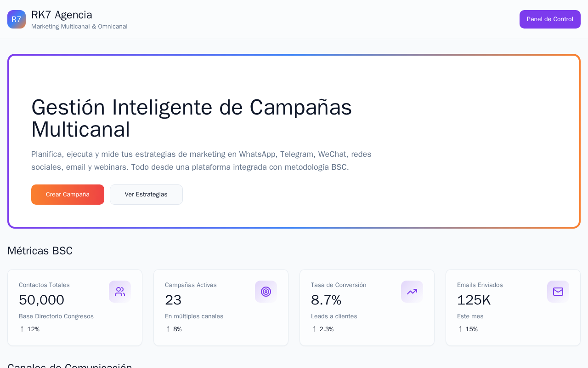Click the 125K emails sent value
The height and width of the screenshot is (368, 588).
coord(474,300)
